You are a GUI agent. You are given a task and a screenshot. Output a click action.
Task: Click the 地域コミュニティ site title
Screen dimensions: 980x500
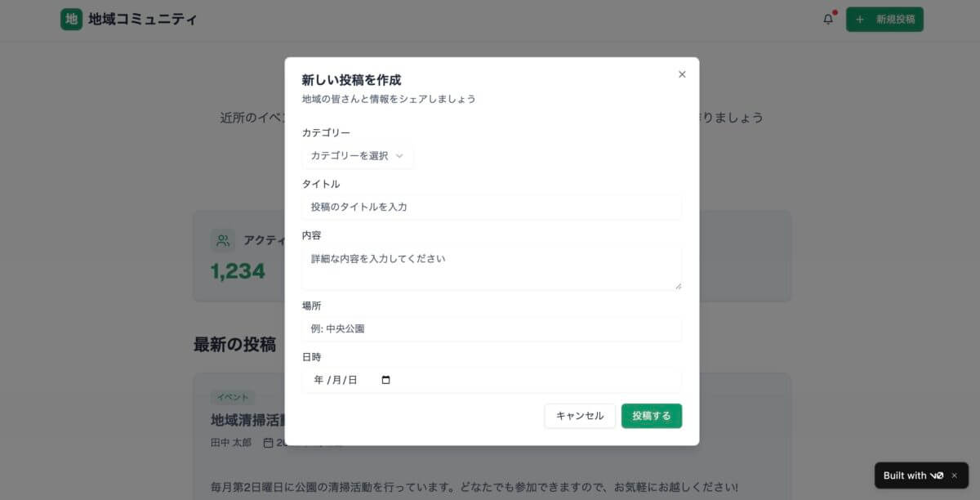point(143,19)
